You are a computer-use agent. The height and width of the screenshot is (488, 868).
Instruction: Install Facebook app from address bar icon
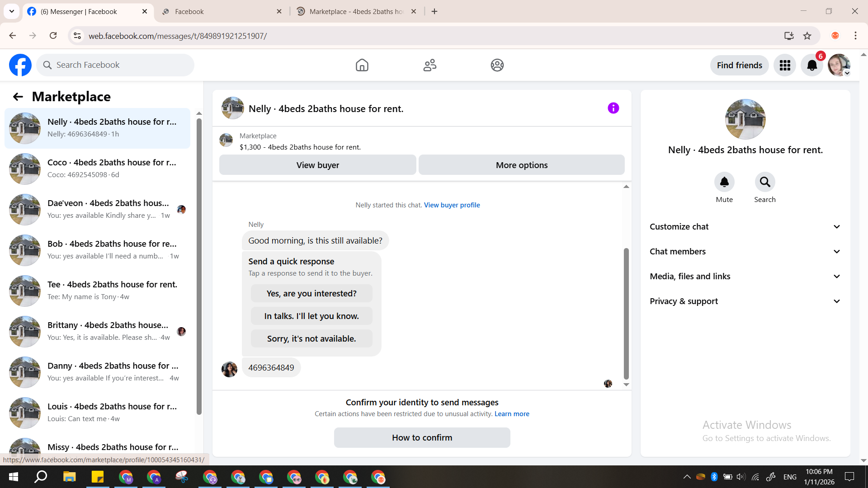[x=789, y=36]
